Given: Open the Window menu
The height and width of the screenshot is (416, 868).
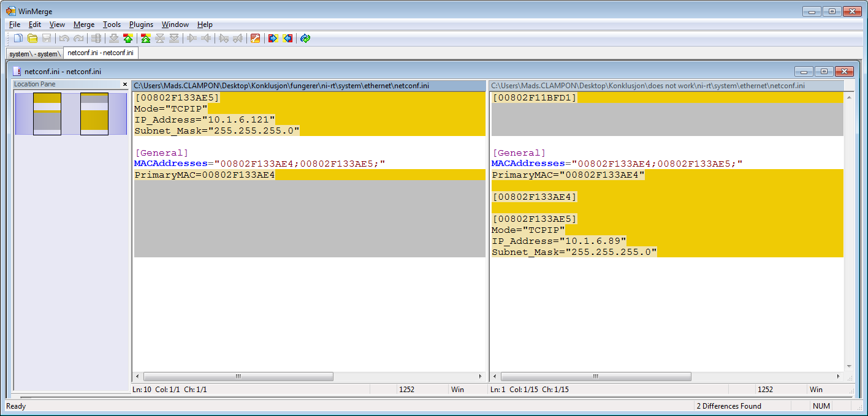Looking at the screenshot, I should (x=175, y=25).
